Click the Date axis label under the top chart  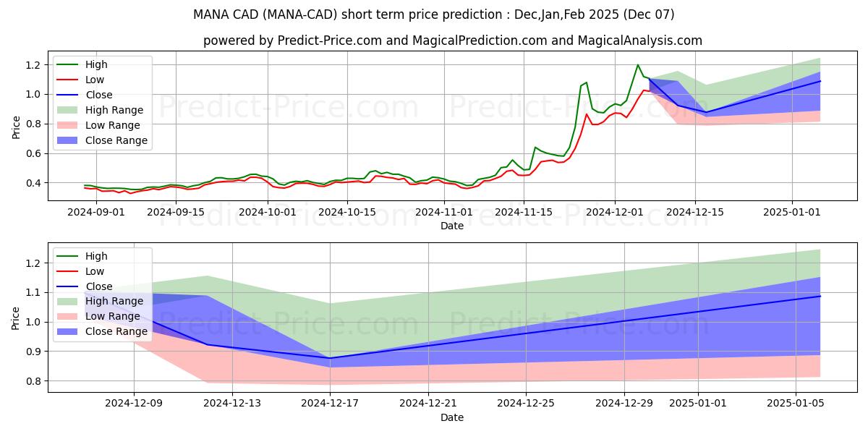452,226
